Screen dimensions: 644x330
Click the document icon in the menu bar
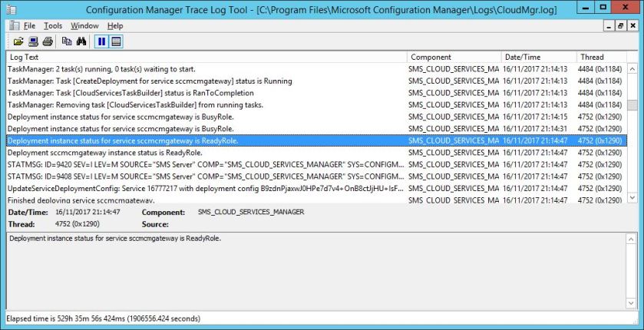(15, 25)
